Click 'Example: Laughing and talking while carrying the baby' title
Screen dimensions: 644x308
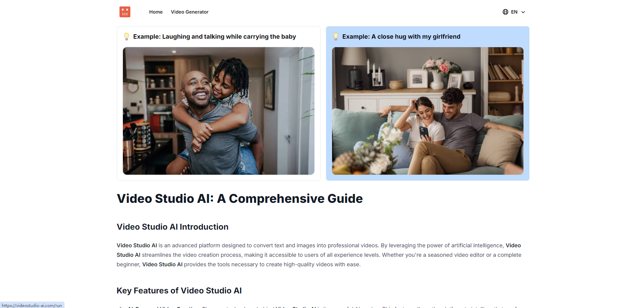pos(215,37)
